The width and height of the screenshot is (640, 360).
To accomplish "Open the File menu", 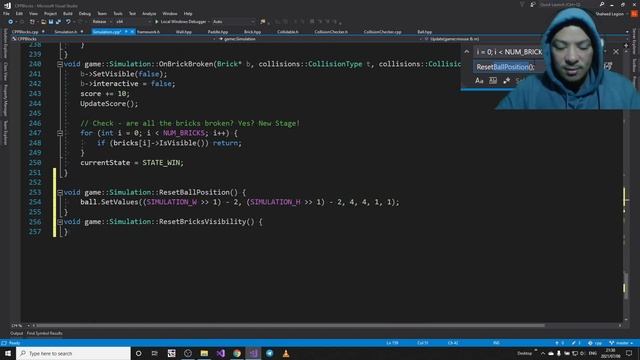I will pos(6,13).
